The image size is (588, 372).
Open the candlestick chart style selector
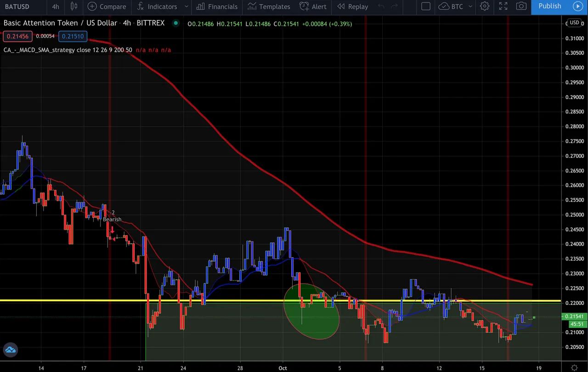(73, 6)
